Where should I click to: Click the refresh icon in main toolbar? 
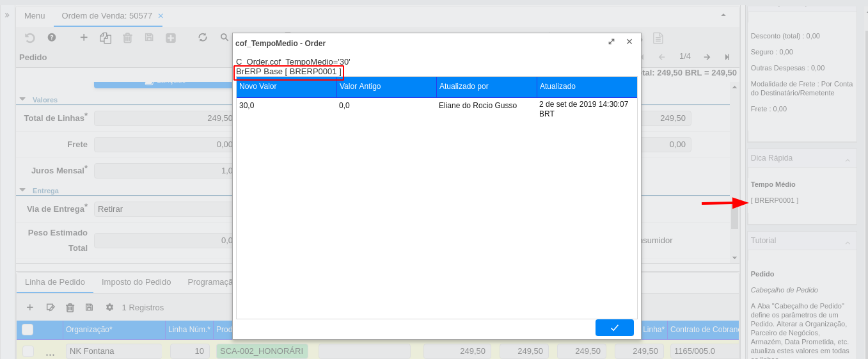point(203,38)
